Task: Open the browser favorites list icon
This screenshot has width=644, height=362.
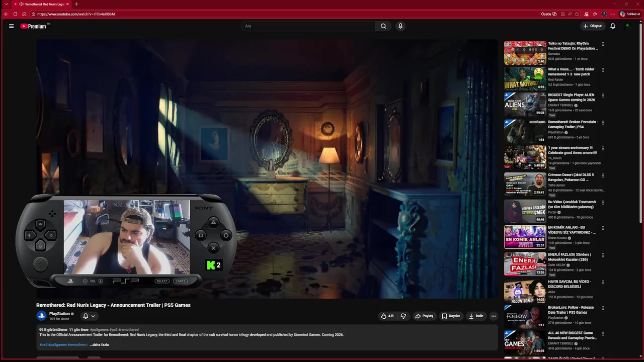Action: (x=595, y=14)
